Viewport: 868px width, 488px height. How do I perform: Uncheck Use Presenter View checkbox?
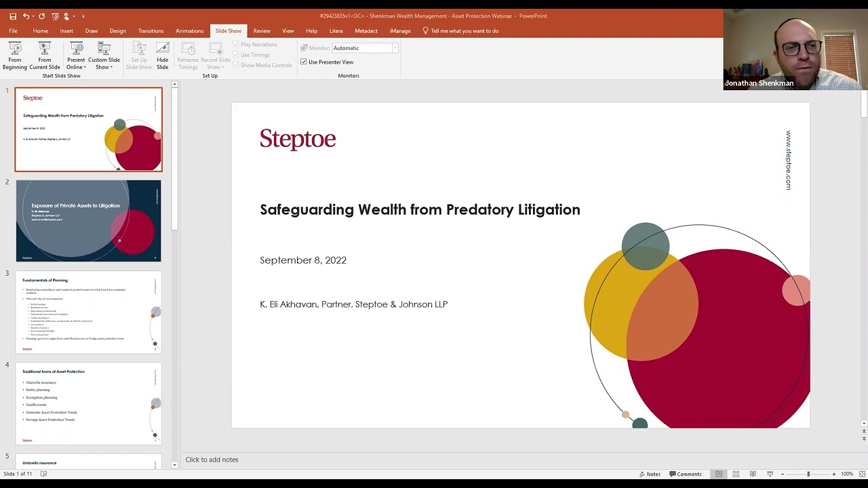click(x=304, y=62)
